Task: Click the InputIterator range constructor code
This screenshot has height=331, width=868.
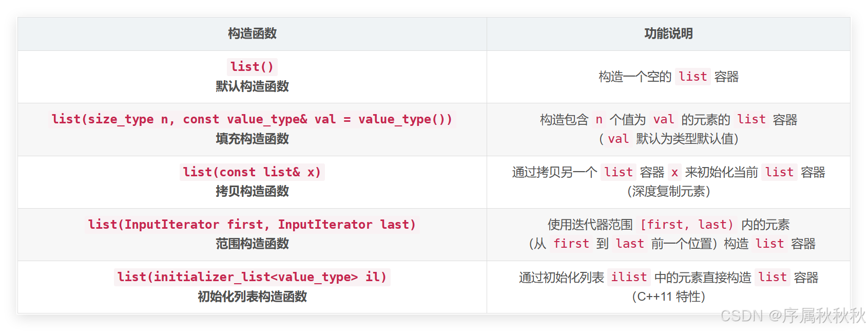Action: [x=252, y=225]
